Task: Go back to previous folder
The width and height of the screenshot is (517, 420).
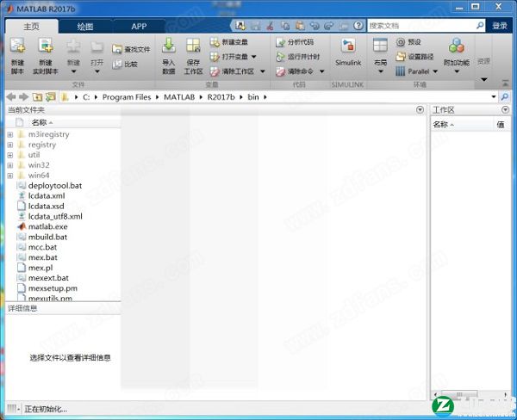Action: click(11, 97)
